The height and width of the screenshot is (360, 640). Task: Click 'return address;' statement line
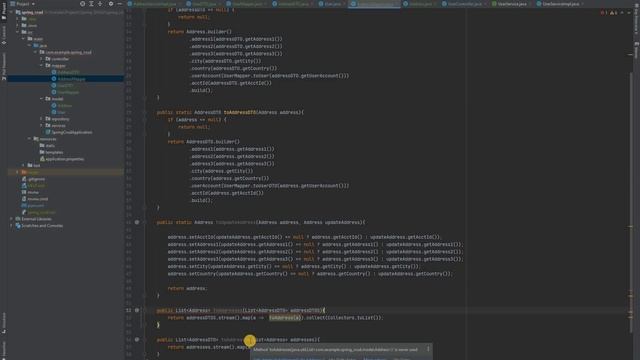coord(187,289)
